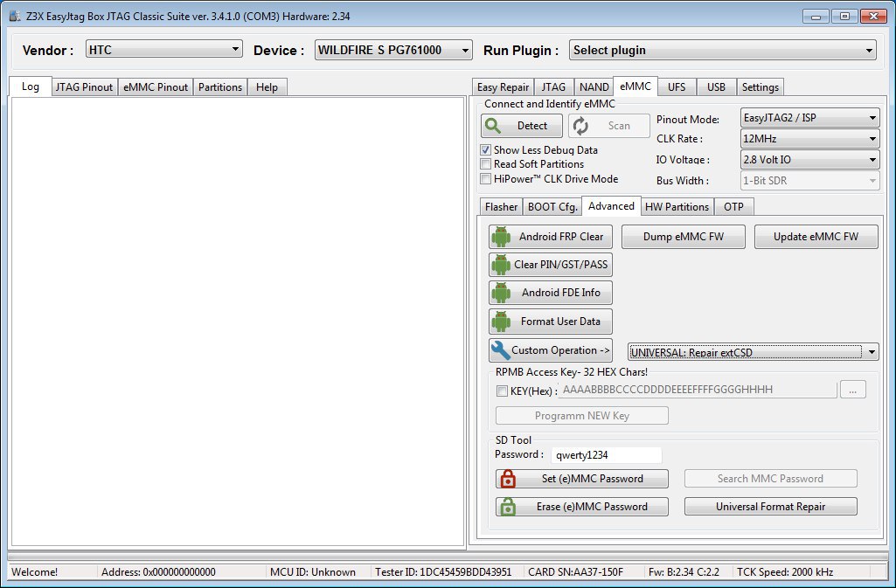896x588 pixels.
Task: Select the Advanced sub-tab
Action: tap(611, 205)
